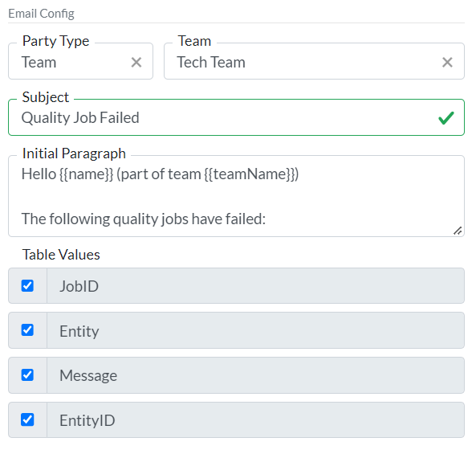Click the Hello {{name}} line in Initial Paragraph
The height and width of the screenshot is (450, 476).
tap(160, 174)
